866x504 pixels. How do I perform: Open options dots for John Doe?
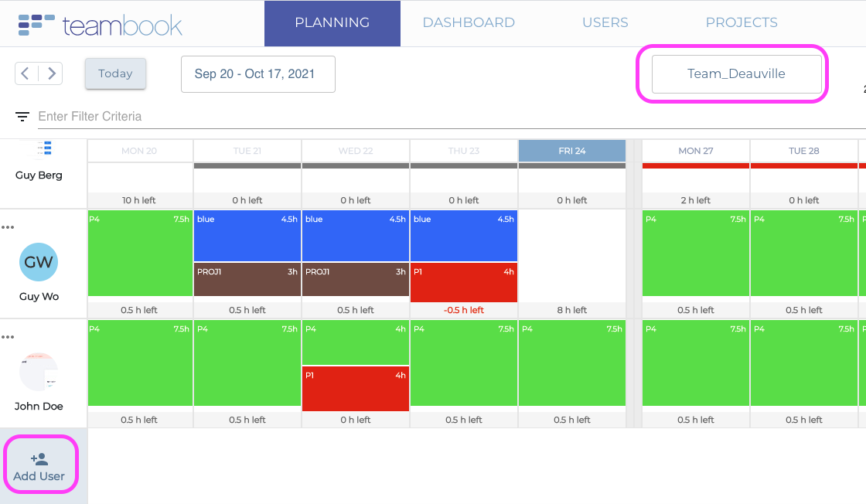[x=8, y=337]
